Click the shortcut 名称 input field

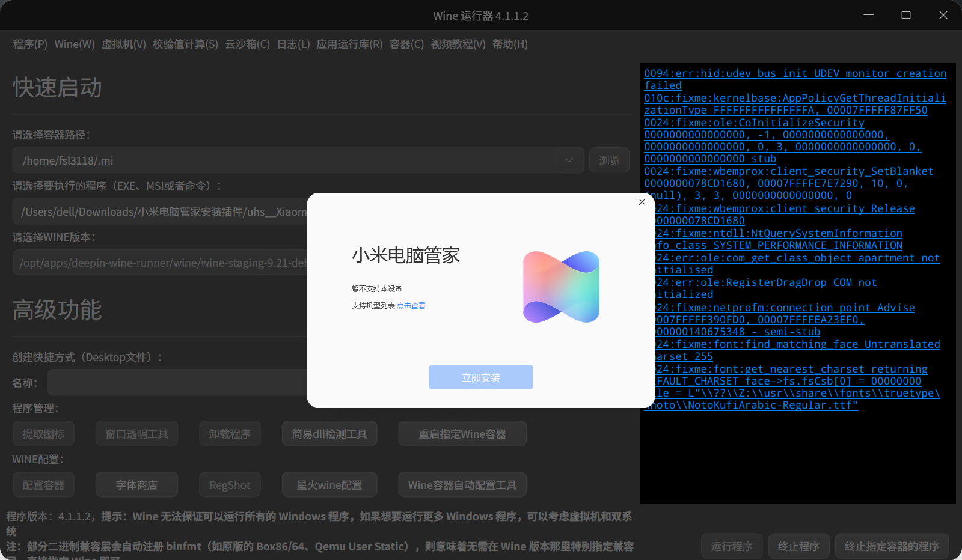(177, 383)
